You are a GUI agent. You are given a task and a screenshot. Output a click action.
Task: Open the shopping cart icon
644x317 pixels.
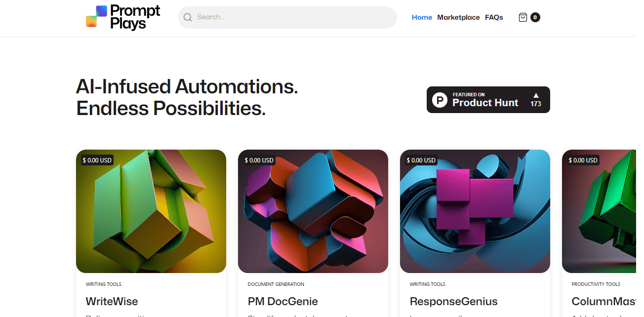click(523, 17)
